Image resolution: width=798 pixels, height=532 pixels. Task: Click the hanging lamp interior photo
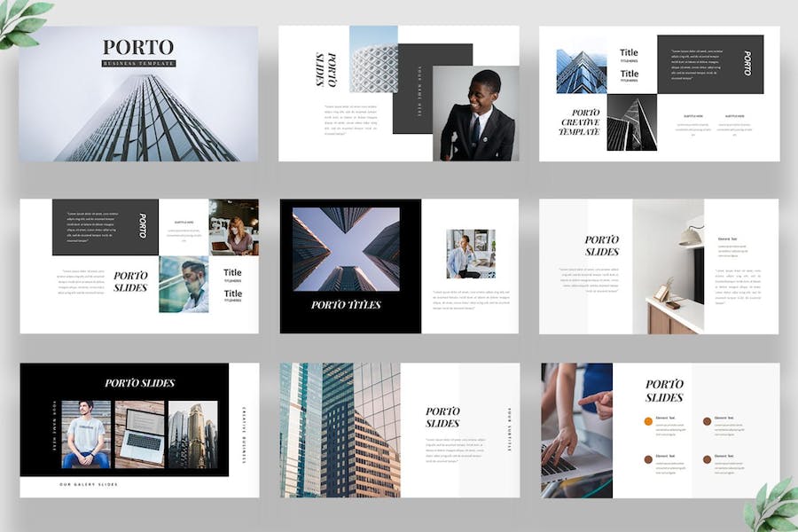point(669,266)
